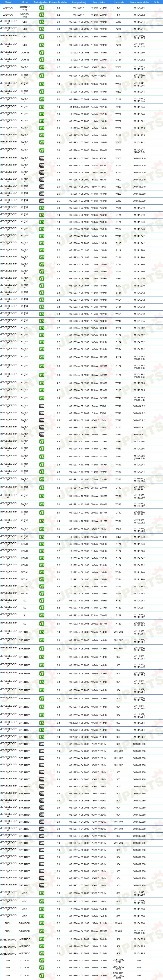Select the '2DB, 2DE, 2DK' body cell
The height and width of the screenshot is (980, 163).
click(x=118, y=961)
